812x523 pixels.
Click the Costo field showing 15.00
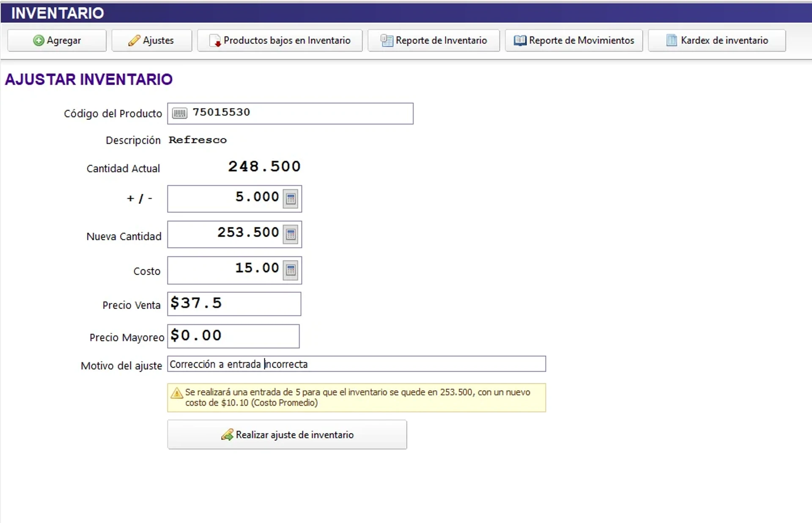point(225,270)
